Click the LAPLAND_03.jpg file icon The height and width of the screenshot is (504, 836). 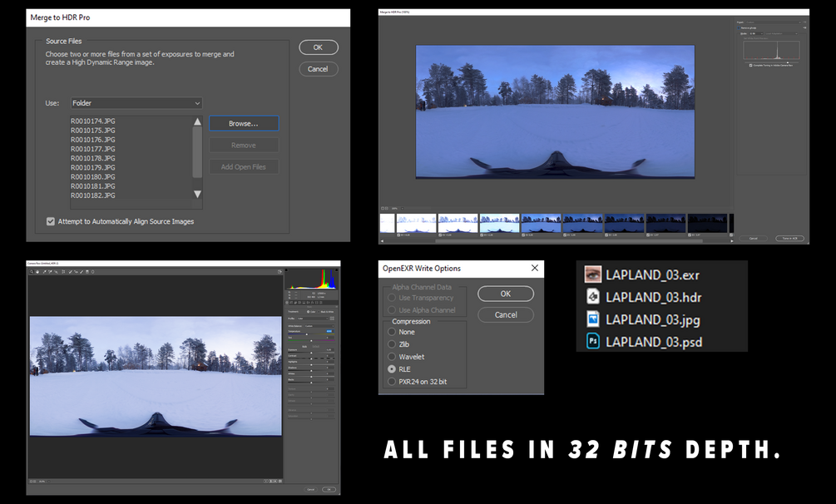(593, 319)
